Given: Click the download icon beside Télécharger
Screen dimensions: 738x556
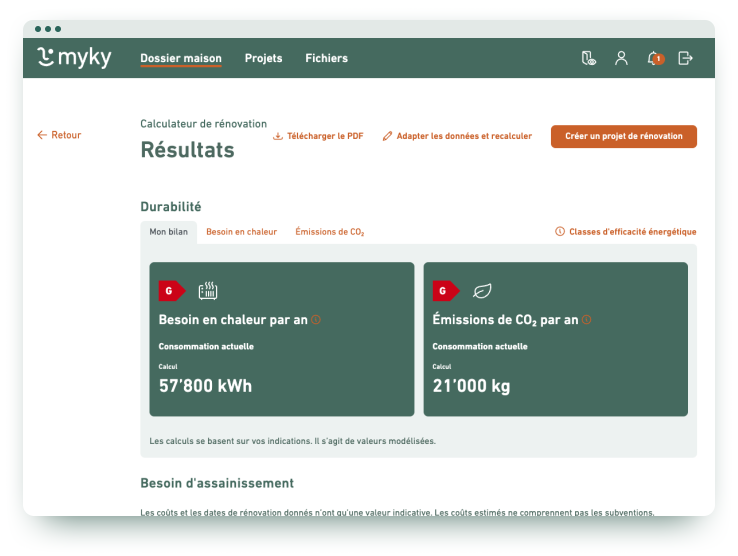Looking at the screenshot, I should pyautogui.click(x=278, y=136).
